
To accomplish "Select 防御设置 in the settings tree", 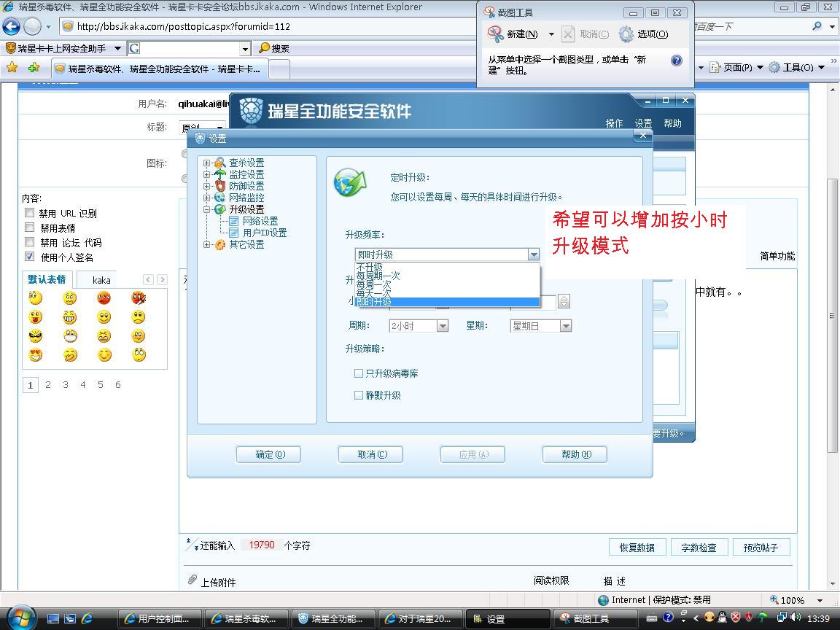I will coord(246,187).
